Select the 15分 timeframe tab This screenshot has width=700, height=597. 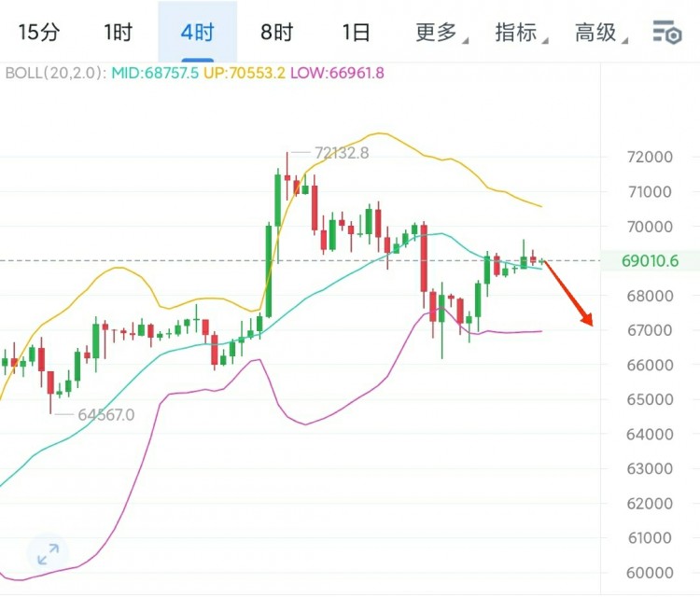[39, 32]
